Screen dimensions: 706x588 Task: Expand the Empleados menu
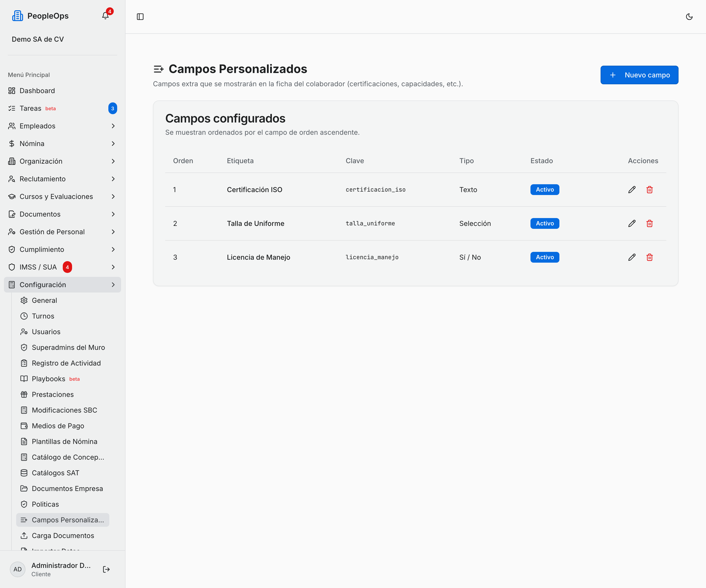(x=63, y=126)
